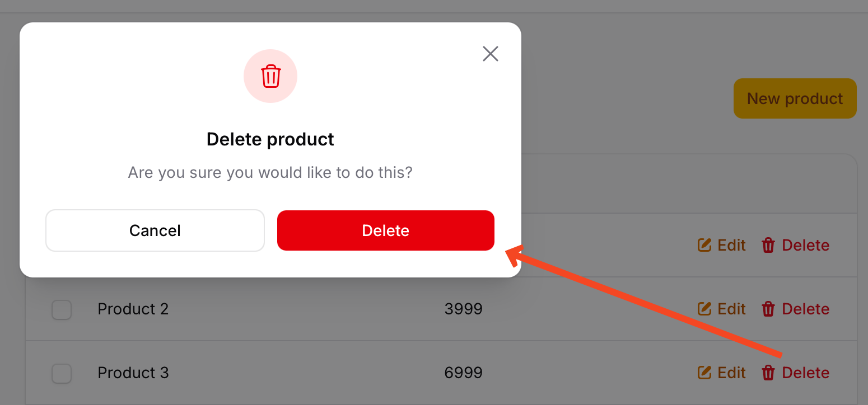Click the pencil icon in the top row
This screenshot has width=868, height=405.
point(704,245)
